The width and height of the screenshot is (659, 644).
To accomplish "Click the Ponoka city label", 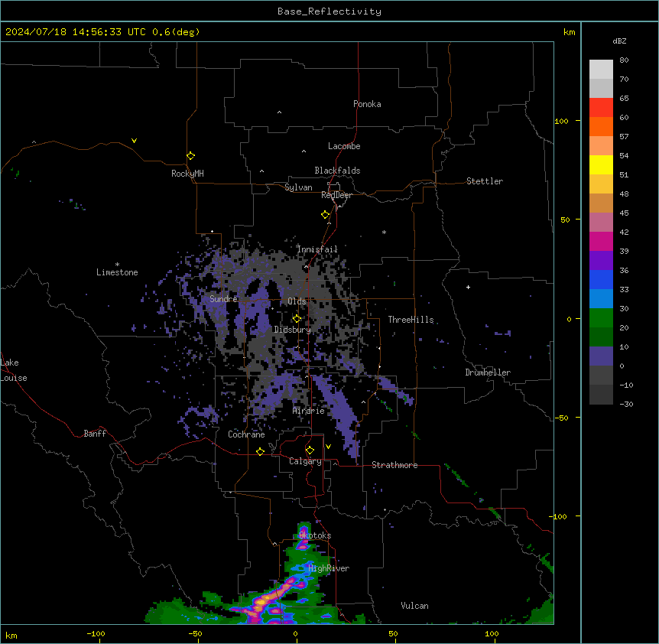I will pyautogui.click(x=367, y=104).
